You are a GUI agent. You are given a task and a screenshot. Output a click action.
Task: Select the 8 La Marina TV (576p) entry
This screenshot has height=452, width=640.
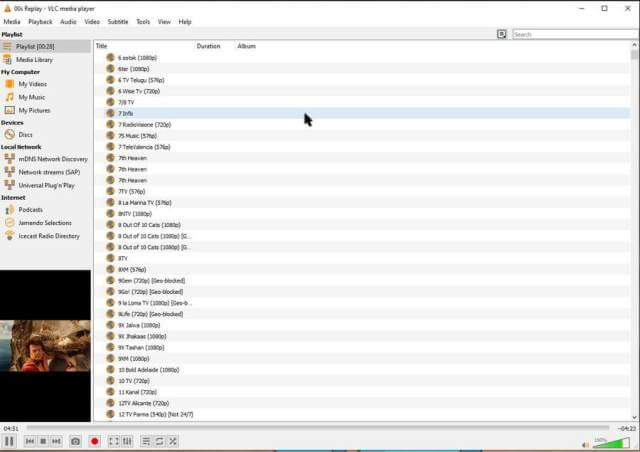point(362,203)
